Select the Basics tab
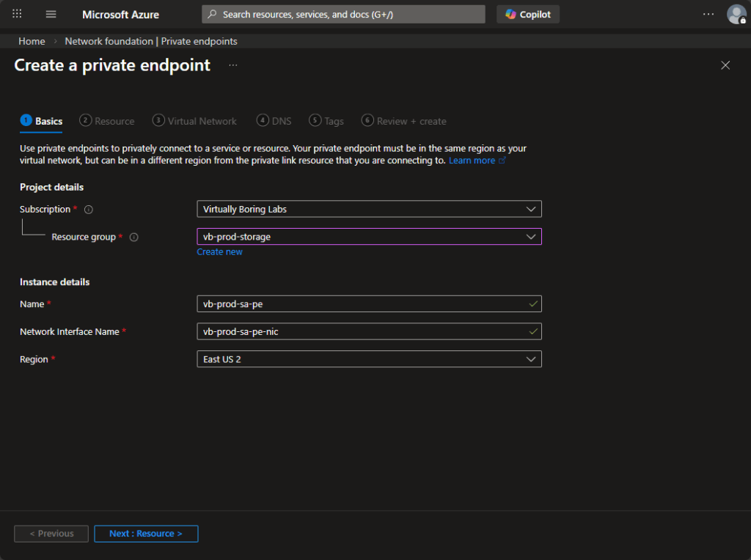Screen dimensions: 751x560 (x=41, y=121)
